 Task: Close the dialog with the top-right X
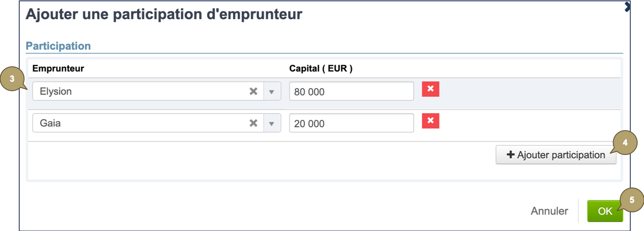tap(627, 7)
